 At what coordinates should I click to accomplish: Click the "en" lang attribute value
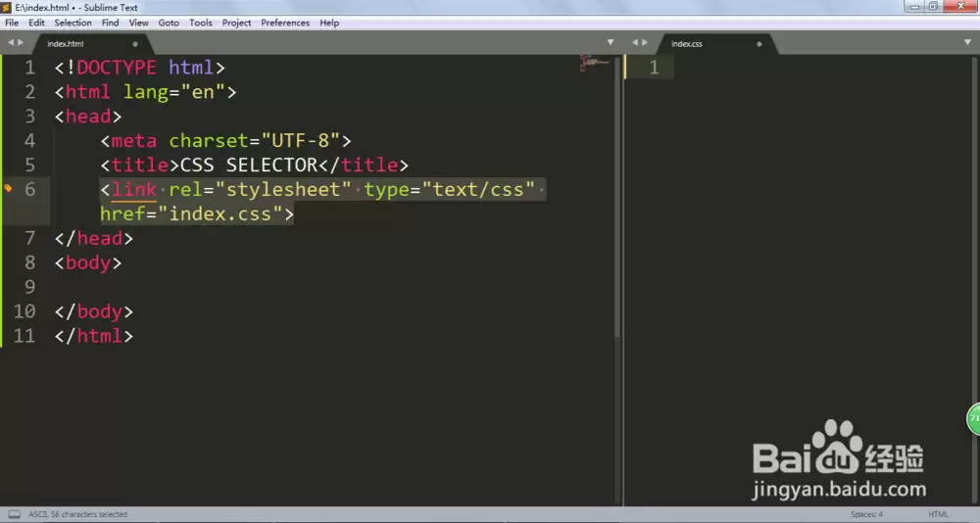pyautogui.click(x=203, y=92)
